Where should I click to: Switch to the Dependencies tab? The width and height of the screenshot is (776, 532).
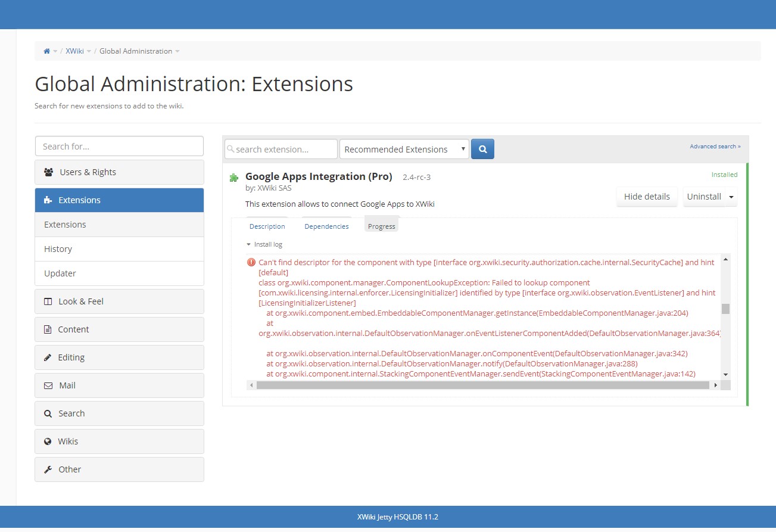(x=326, y=226)
